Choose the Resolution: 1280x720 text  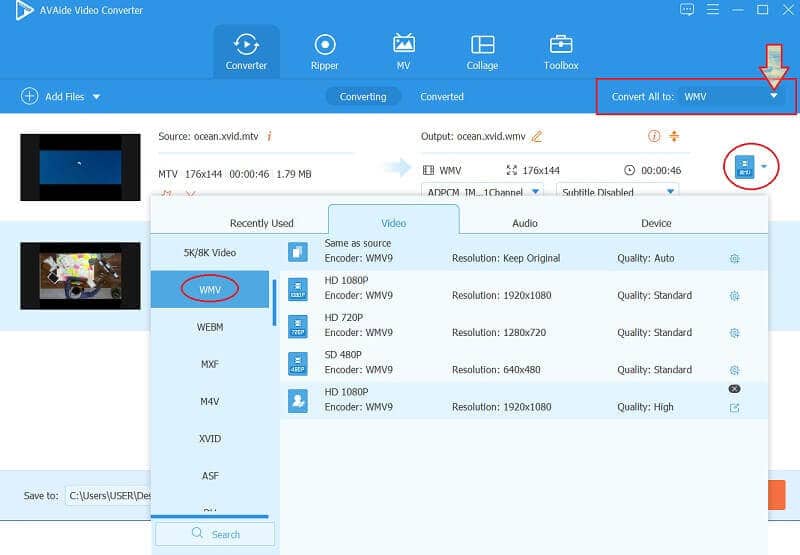[x=499, y=333]
